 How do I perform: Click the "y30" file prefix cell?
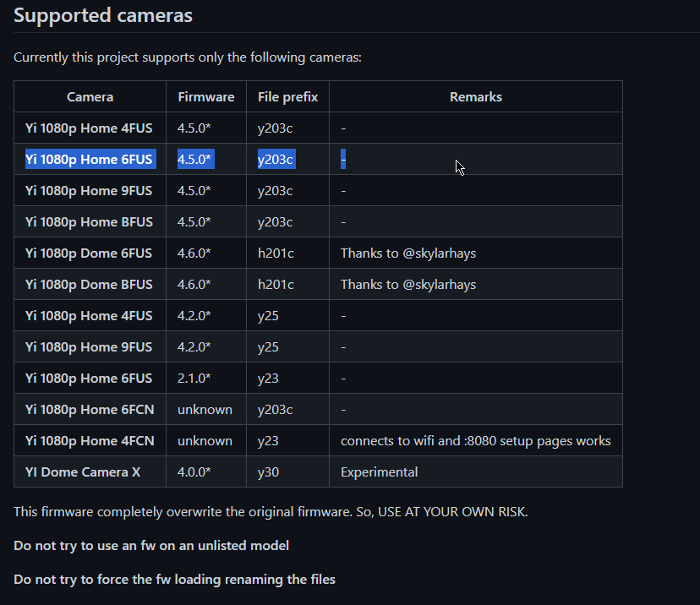[268, 471]
